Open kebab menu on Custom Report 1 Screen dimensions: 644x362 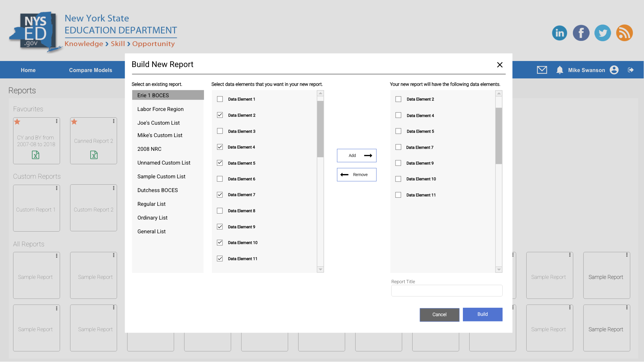click(57, 188)
